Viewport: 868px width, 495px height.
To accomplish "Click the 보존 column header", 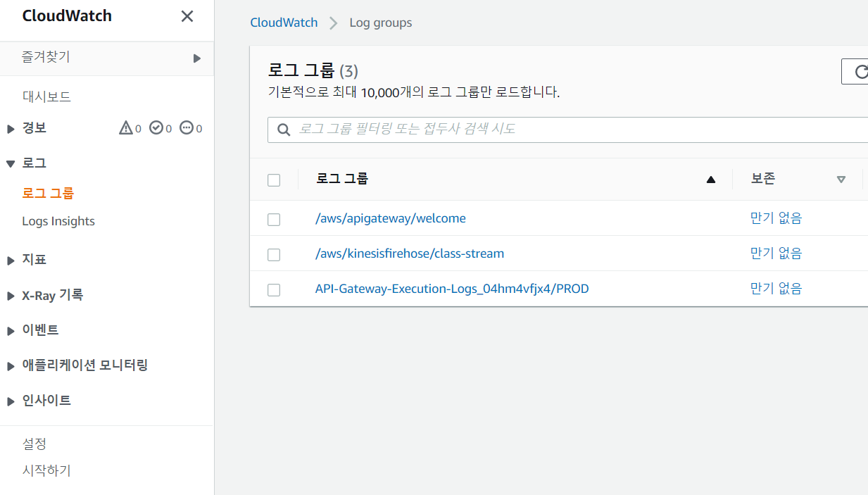I will pyautogui.click(x=763, y=179).
